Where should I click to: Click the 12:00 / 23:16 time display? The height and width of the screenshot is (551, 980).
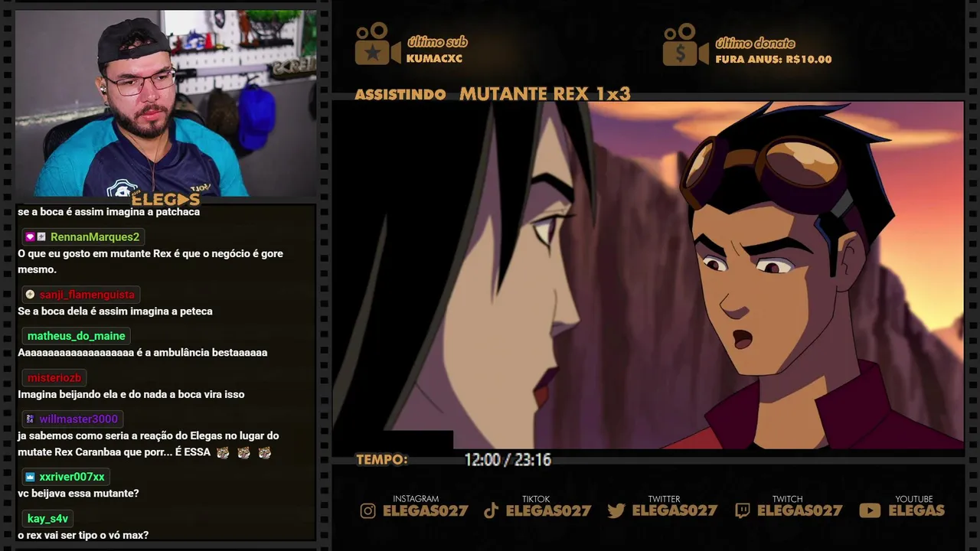point(508,460)
